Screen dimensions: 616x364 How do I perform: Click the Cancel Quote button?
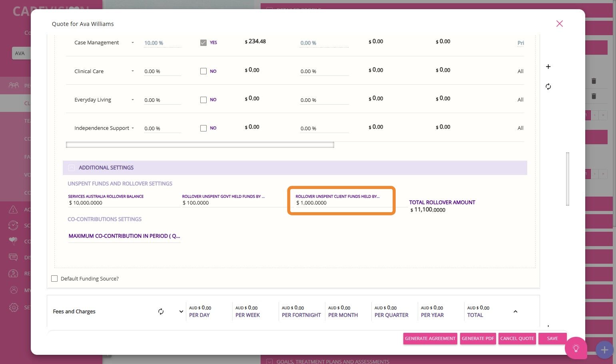click(517, 338)
